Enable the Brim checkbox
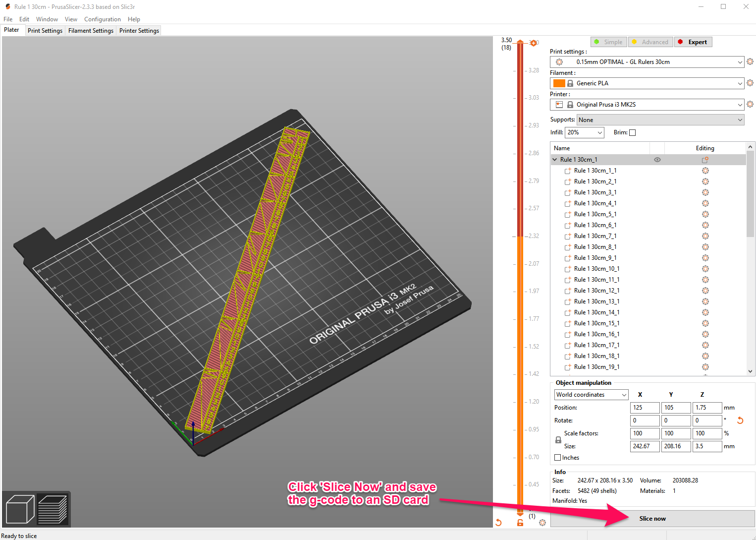The image size is (756, 540). [x=632, y=132]
